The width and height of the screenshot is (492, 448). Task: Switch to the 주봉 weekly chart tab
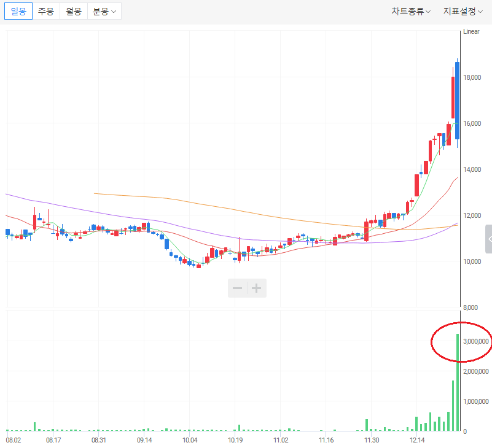[x=46, y=11]
